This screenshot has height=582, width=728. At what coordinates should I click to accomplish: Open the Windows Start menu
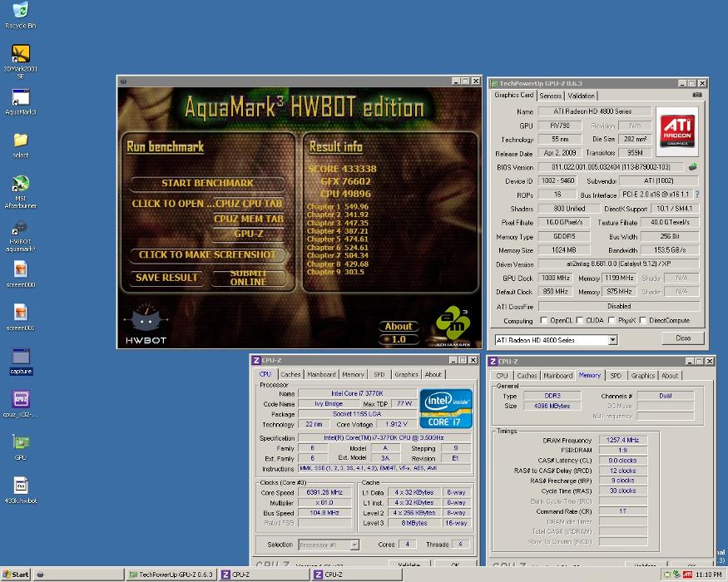pos(15,575)
